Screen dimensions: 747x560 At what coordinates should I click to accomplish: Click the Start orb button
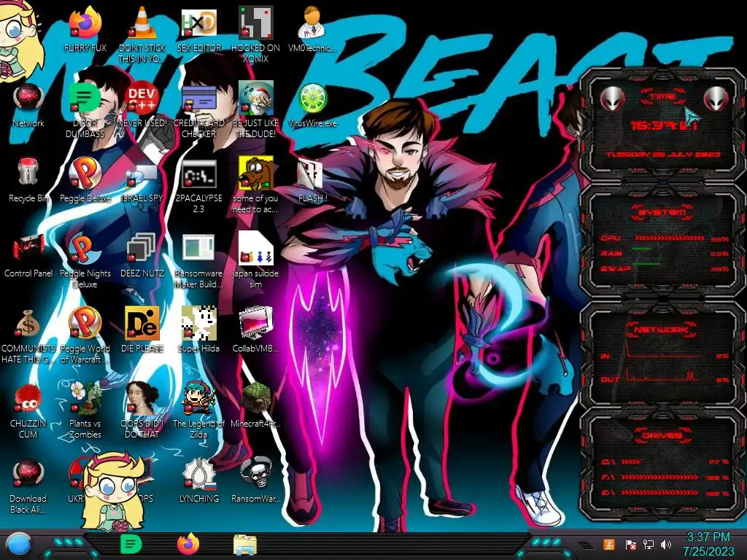click(19, 544)
